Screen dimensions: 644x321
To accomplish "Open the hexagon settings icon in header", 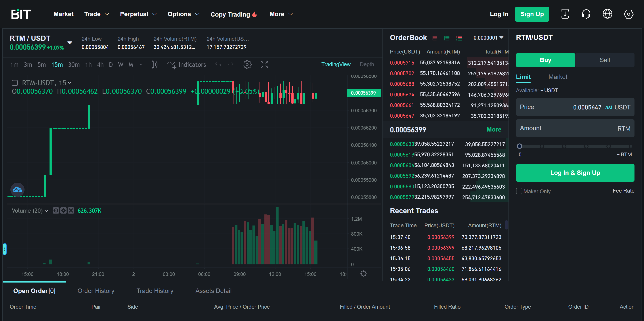I will (629, 14).
